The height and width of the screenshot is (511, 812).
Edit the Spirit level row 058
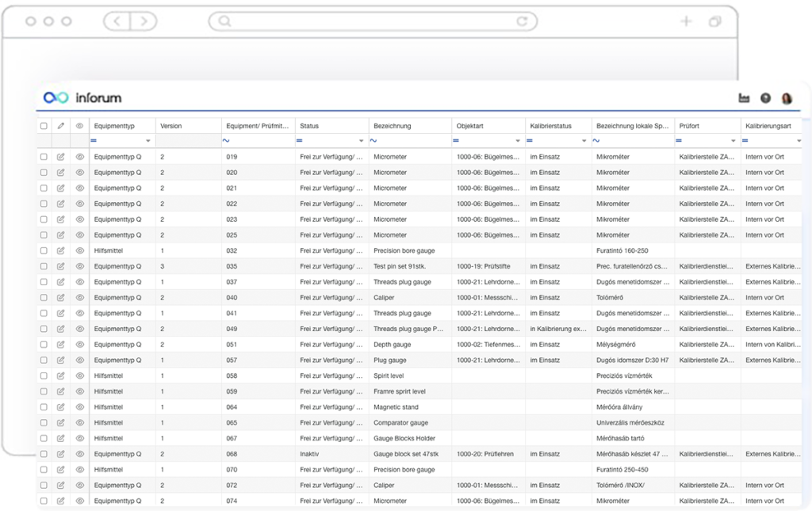coord(61,376)
